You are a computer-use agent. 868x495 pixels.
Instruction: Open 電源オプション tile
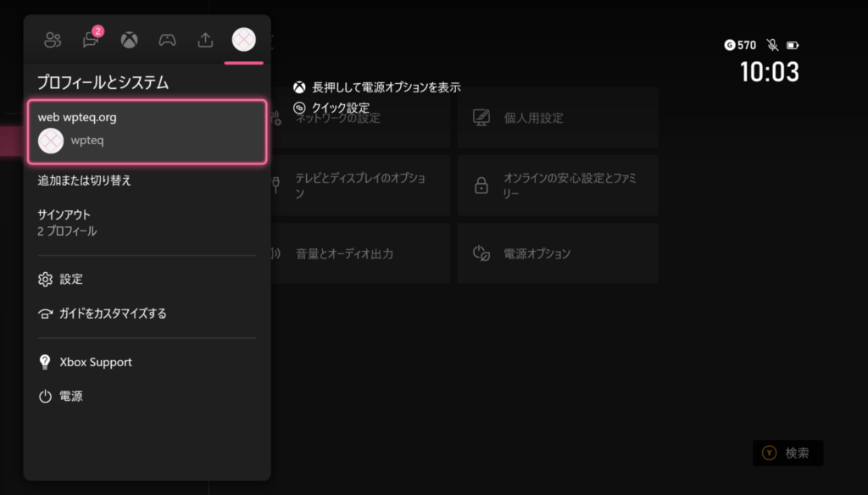pos(558,253)
